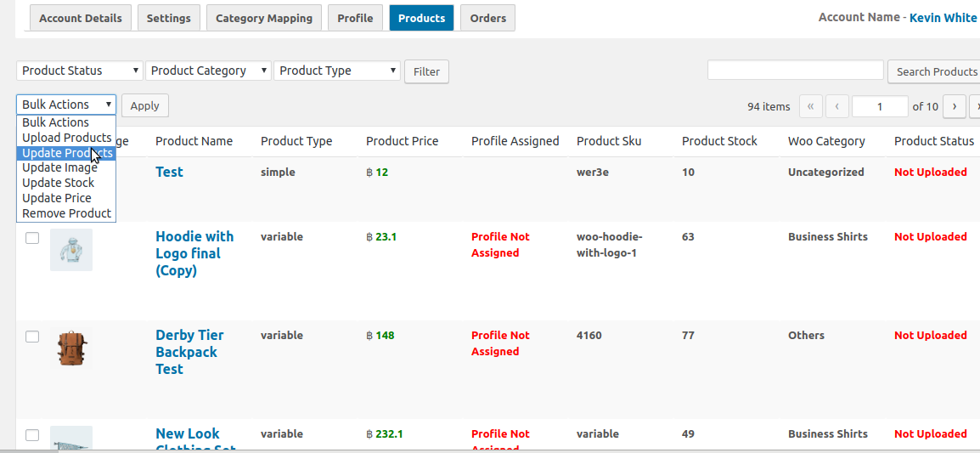Image resolution: width=980 pixels, height=453 pixels.
Task: Open the Category Mapping tab
Action: pos(264,18)
